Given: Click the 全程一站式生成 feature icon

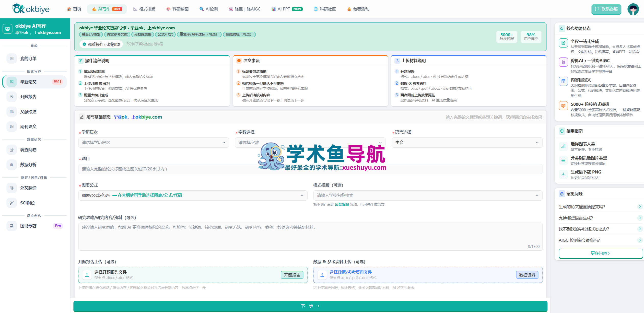Looking at the screenshot, I should 563,43.
